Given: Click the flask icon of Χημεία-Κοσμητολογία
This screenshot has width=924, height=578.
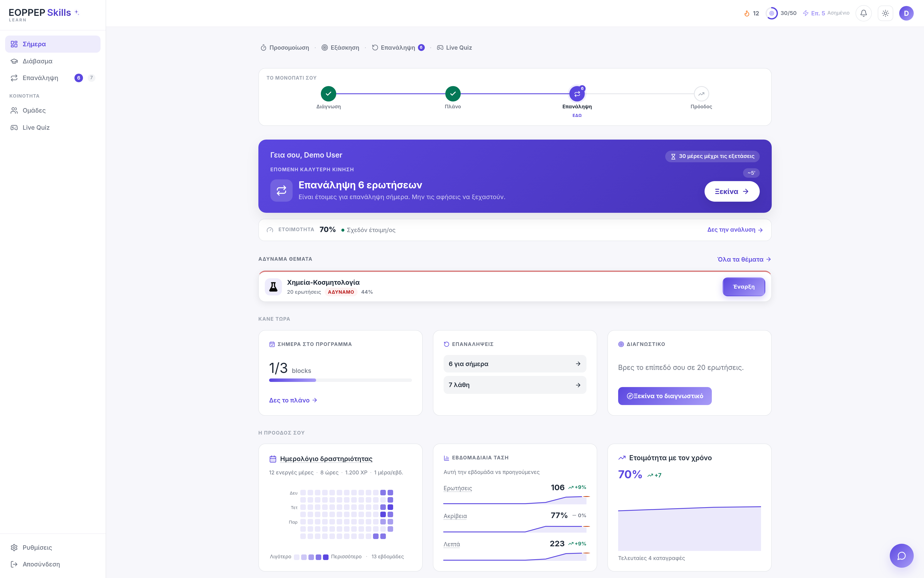Looking at the screenshot, I should pos(273,287).
